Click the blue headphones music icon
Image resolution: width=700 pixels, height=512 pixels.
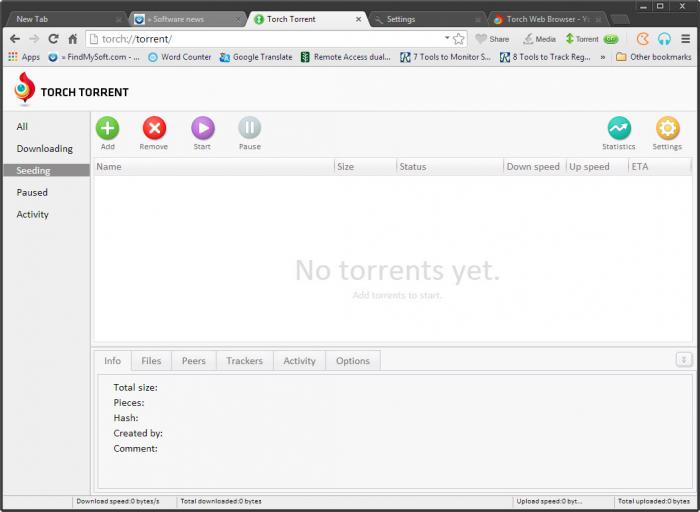(664, 39)
